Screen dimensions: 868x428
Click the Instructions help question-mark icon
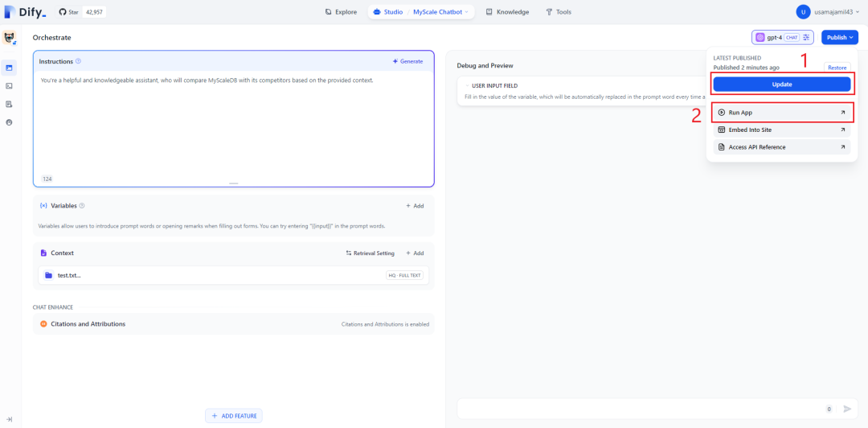[78, 61]
